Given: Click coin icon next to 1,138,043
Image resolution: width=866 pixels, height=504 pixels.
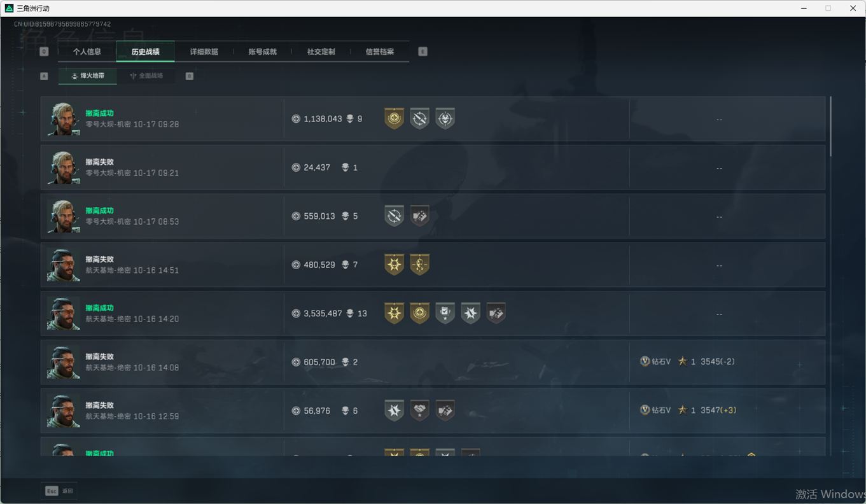Looking at the screenshot, I should click(x=296, y=118).
